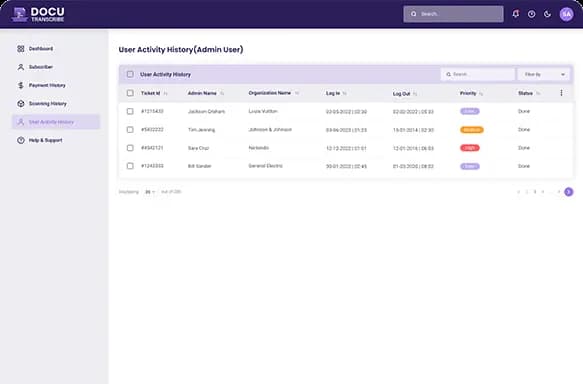
Task: Open the Filter By dropdown
Action: [x=543, y=74]
